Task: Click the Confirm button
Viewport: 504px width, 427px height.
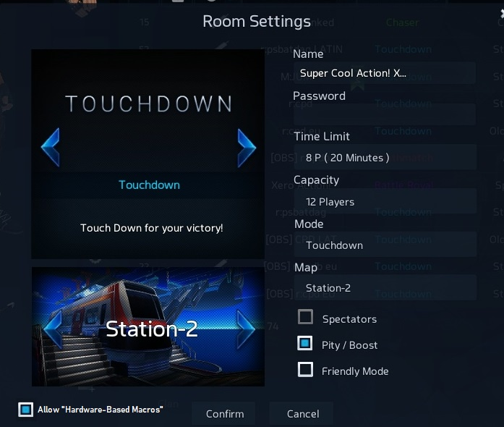Action: [x=224, y=414]
